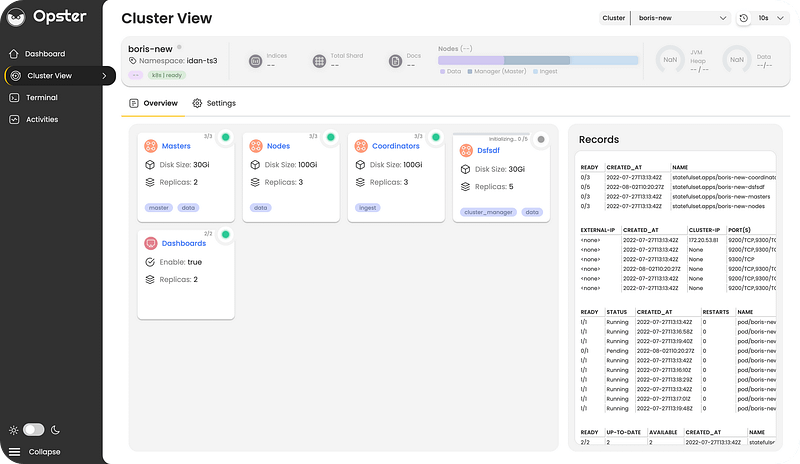Select the statefulset.apps/boris-new-nodes record
Image resolution: width=800 pixels, height=464 pixels.
[718, 206]
